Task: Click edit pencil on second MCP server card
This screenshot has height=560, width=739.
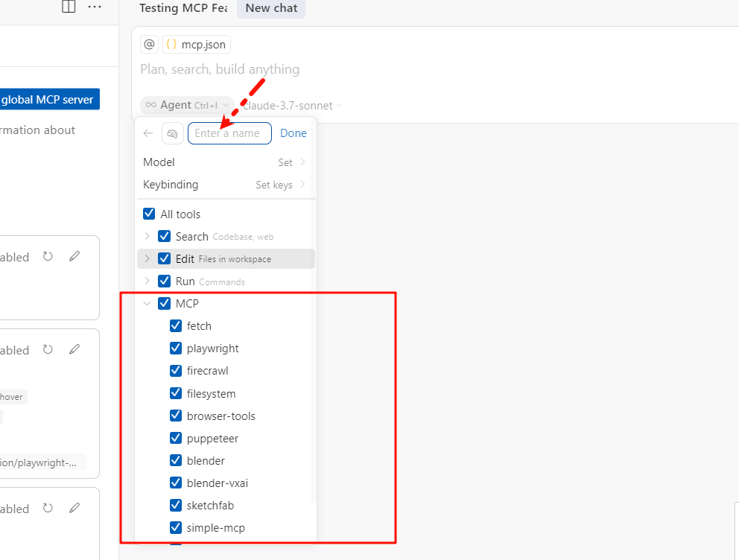Action: coord(74,349)
